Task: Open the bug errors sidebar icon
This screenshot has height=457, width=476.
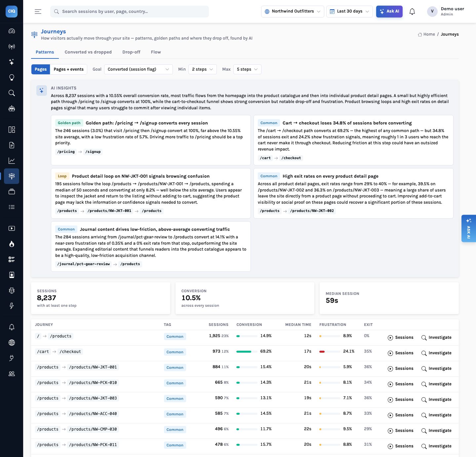Action: pyautogui.click(x=12, y=291)
